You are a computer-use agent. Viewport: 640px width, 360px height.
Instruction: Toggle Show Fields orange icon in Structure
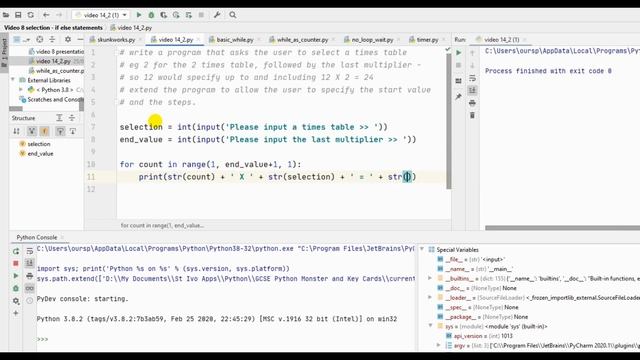coord(44,131)
